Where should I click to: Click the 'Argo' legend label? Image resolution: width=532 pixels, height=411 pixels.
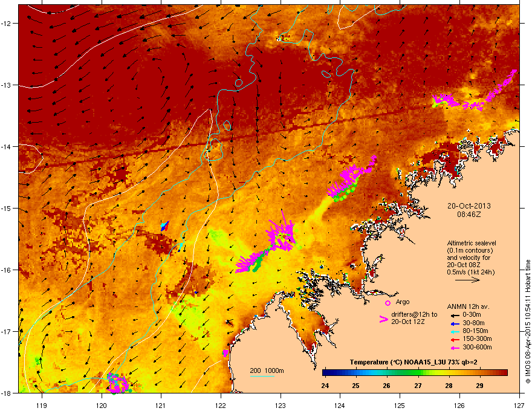point(403,302)
